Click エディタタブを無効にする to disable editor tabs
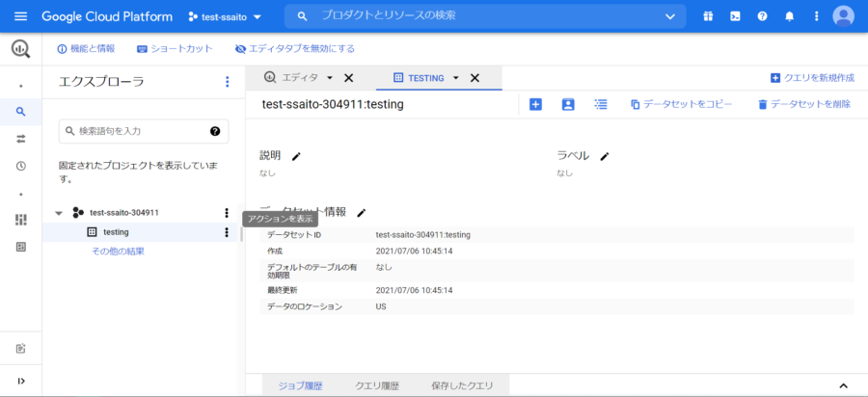This screenshot has width=868, height=397. point(294,48)
